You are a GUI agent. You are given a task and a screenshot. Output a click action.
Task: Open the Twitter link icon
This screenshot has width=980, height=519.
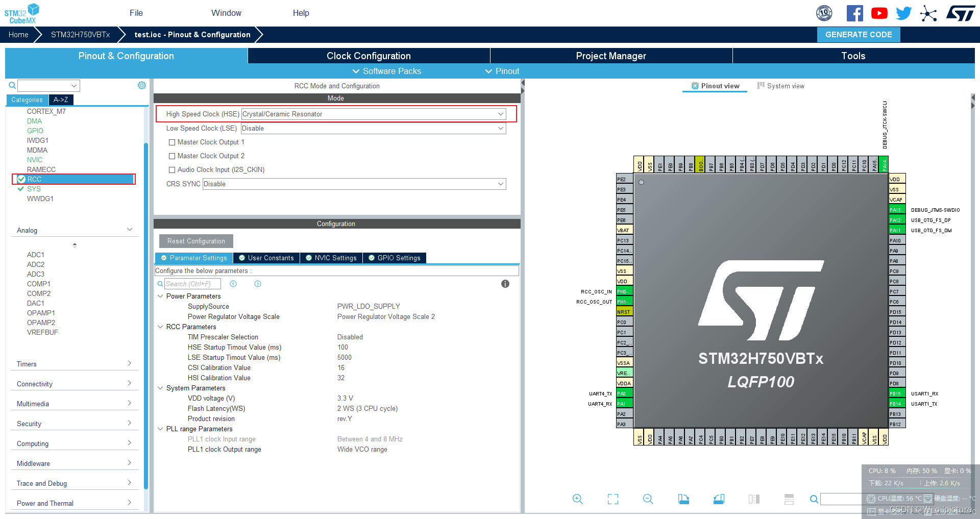point(903,13)
